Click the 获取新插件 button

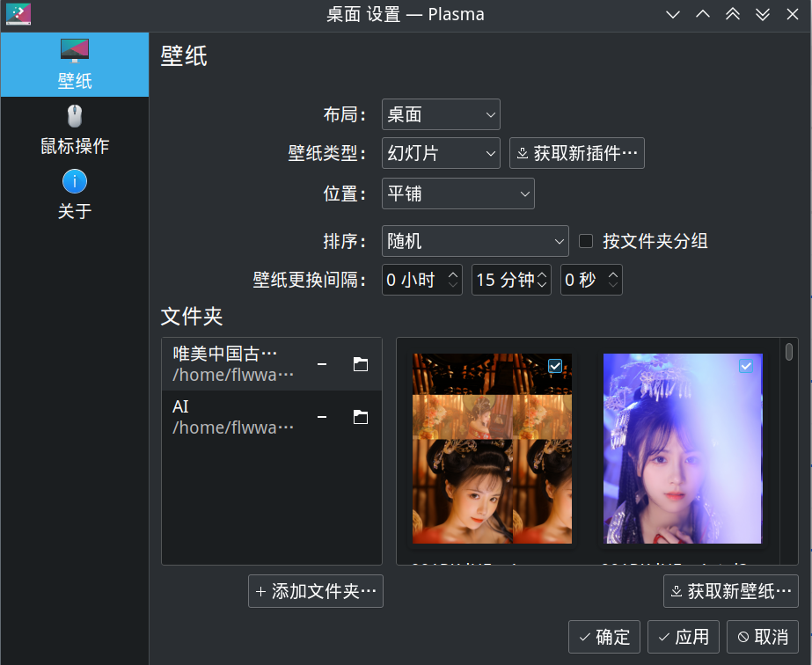tap(577, 153)
